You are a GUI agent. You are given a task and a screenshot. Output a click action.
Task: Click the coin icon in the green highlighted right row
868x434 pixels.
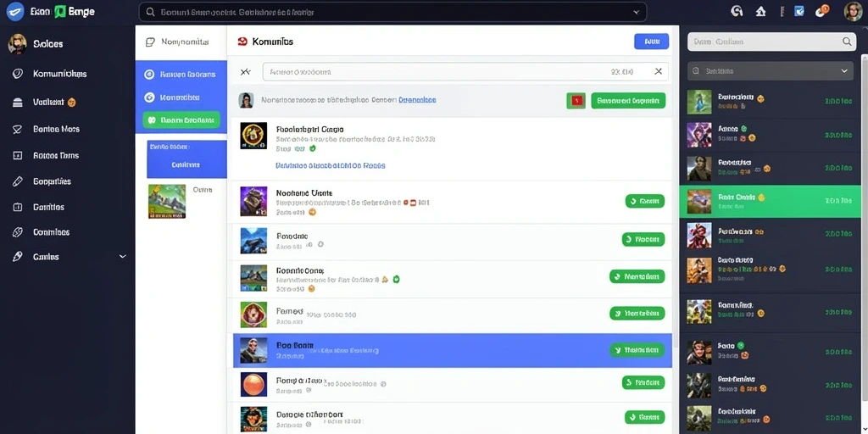point(761,197)
